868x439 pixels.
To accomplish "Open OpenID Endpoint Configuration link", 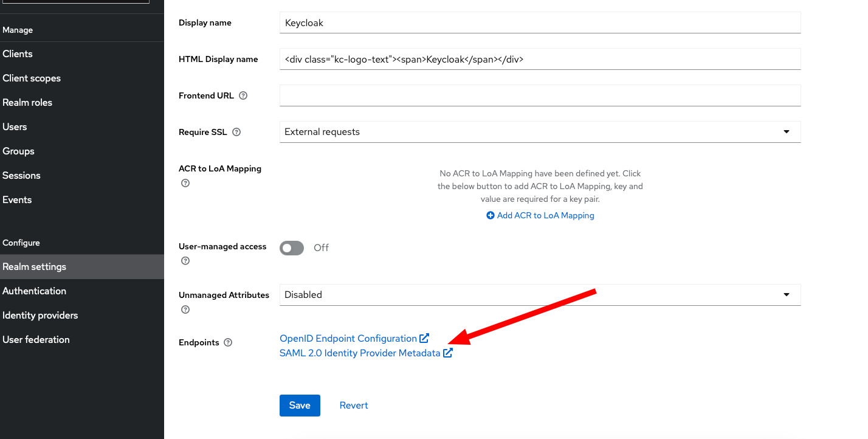I will [x=348, y=338].
